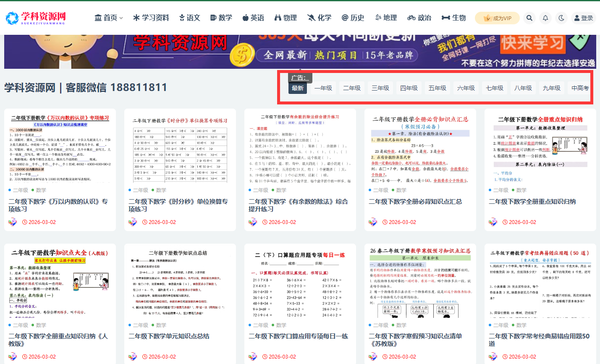The height and width of the screenshot is (364, 600).
Task: Click the search magnifier icon
Action: [x=529, y=18]
